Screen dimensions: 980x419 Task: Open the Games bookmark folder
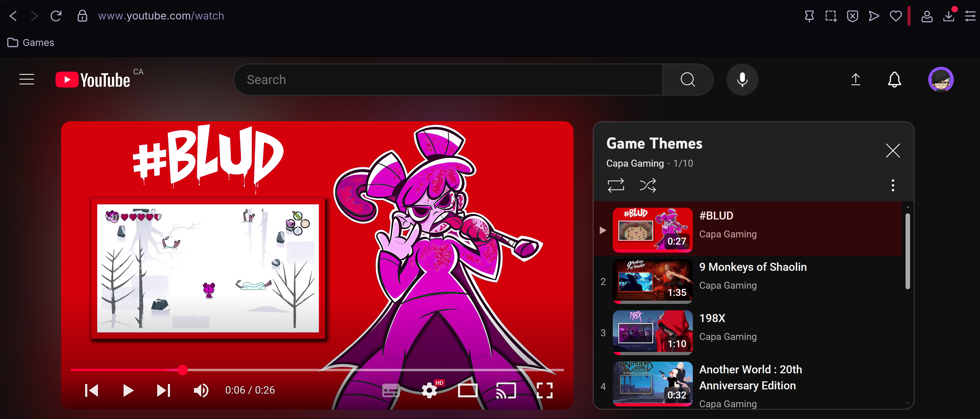pos(31,43)
